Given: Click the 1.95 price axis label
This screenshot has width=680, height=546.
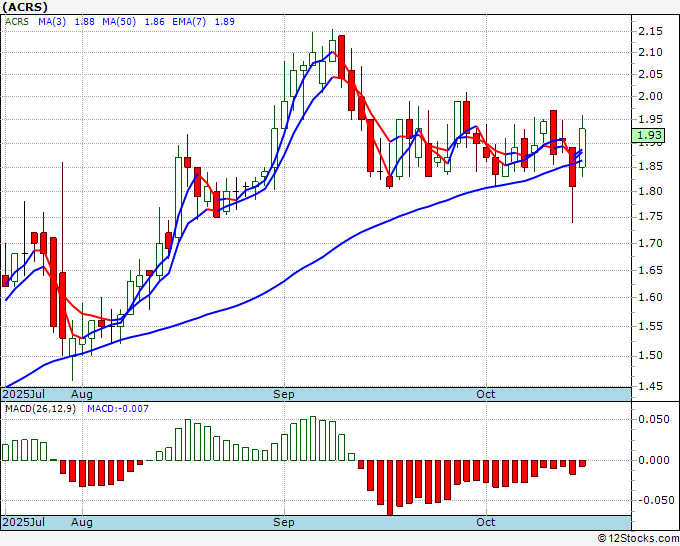Looking at the screenshot, I should tap(650, 119).
